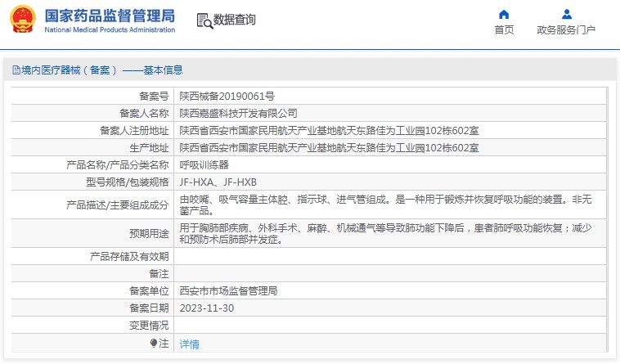
Task: Select model spec JF-HXA、JF-HXB
Action: 218,182
